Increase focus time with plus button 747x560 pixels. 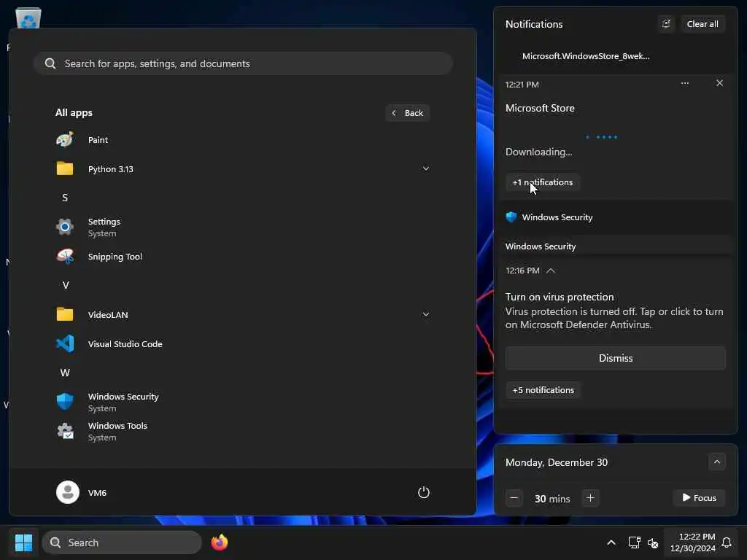click(590, 498)
